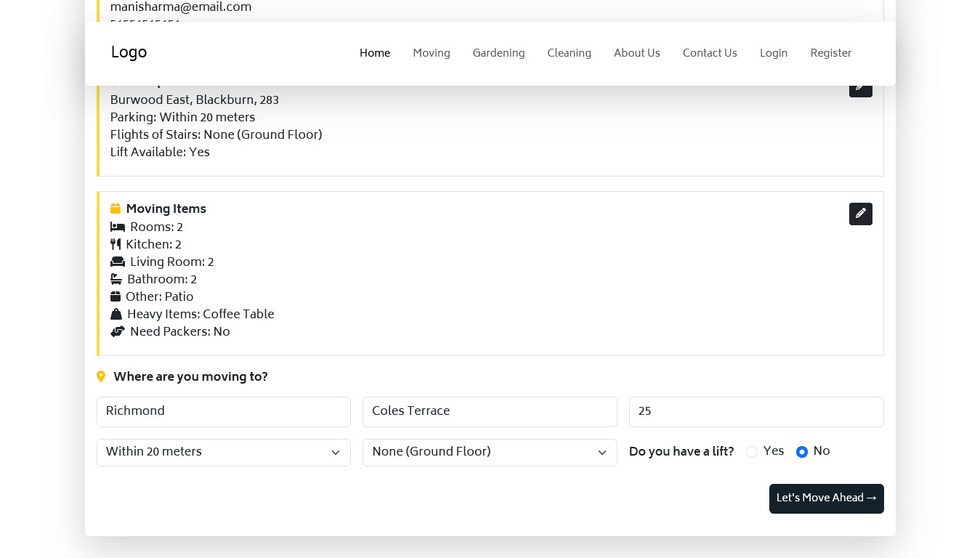Click the Moving Items box icon

pos(116,209)
